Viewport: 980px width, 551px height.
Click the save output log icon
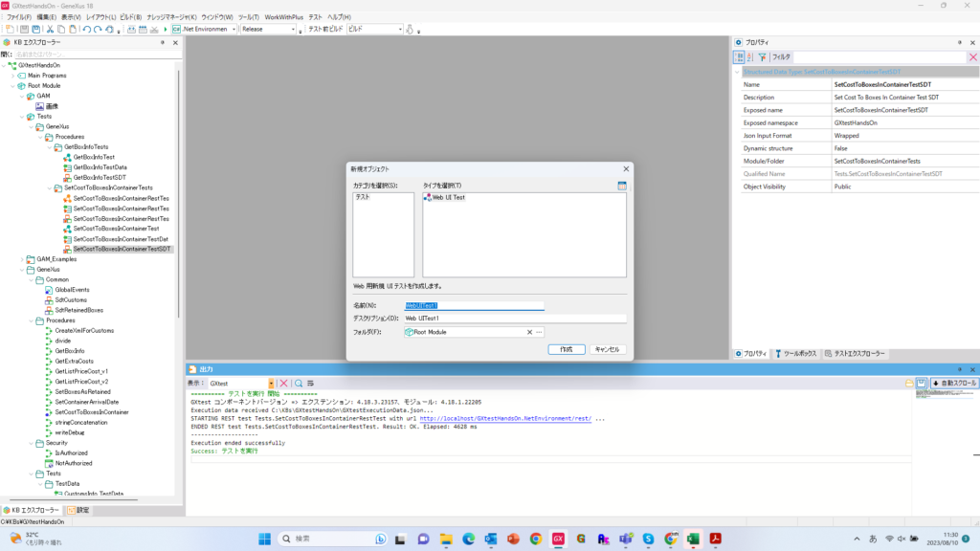pyautogui.click(x=922, y=383)
